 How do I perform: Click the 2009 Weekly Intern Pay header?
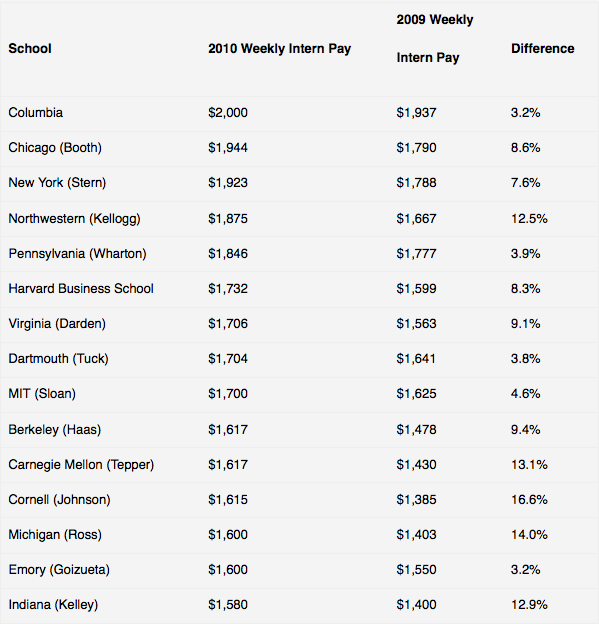[x=435, y=39]
